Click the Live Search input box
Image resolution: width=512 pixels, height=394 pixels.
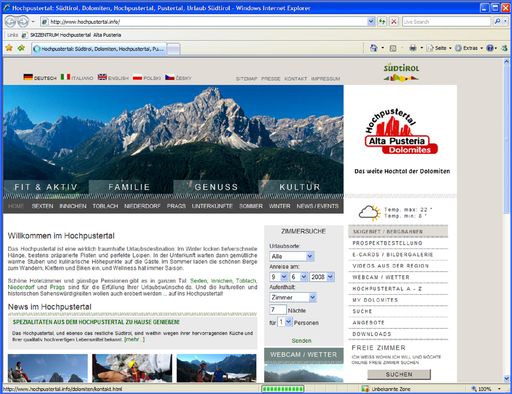pyautogui.click(x=446, y=22)
